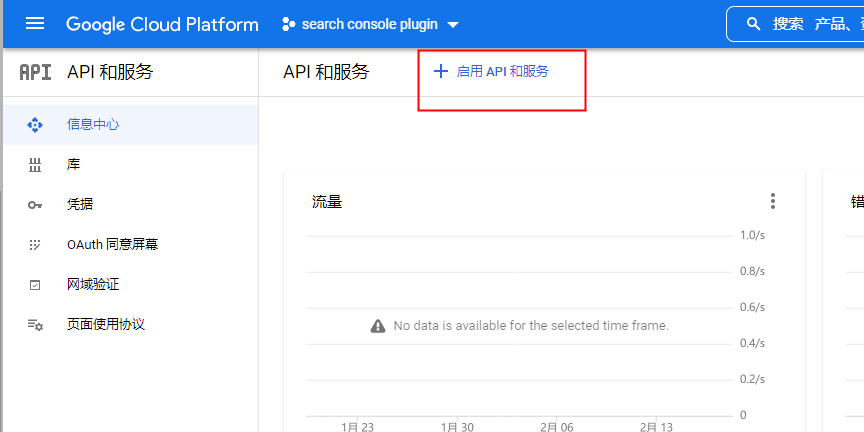Open 库 in the sidebar
The height and width of the screenshot is (432, 864).
pyautogui.click(x=131, y=165)
